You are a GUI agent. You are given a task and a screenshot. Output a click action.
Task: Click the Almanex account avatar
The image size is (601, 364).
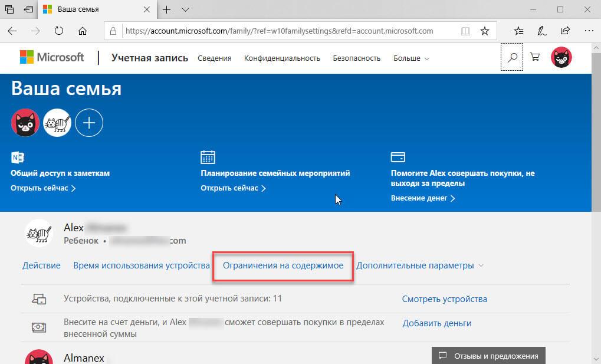point(39,357)
